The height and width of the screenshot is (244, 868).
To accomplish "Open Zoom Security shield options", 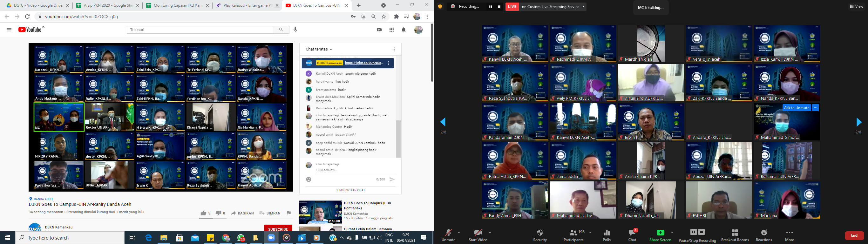I will coord(540,233).
